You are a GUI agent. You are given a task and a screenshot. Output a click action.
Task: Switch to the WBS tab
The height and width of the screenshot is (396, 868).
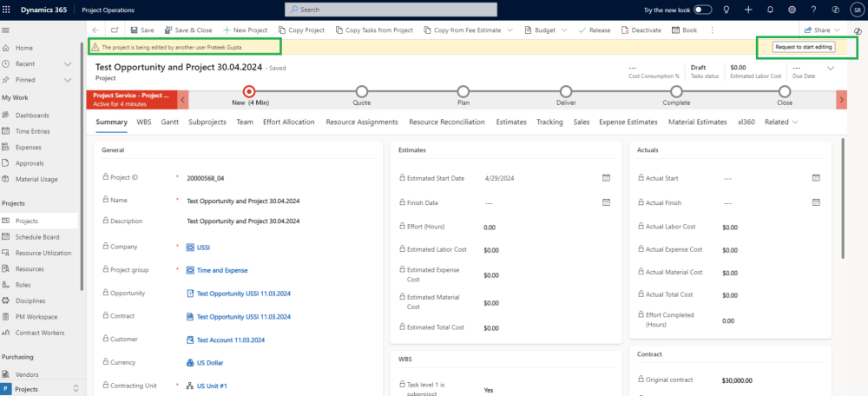pyautogui.click(x=144, y=122)
